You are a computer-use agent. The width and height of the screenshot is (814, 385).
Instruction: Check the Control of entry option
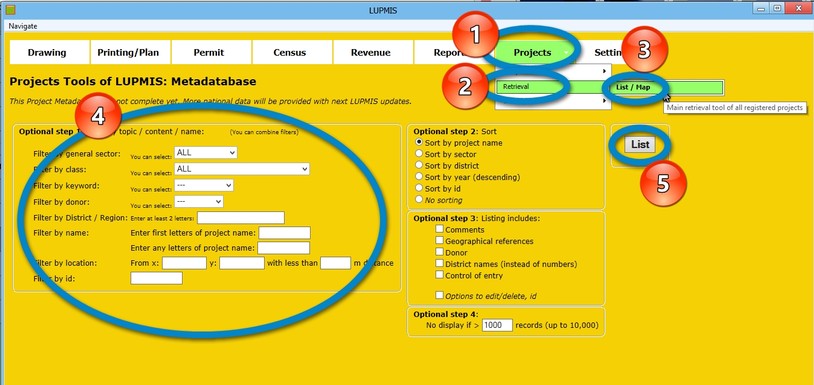click(x=440, y=274)
